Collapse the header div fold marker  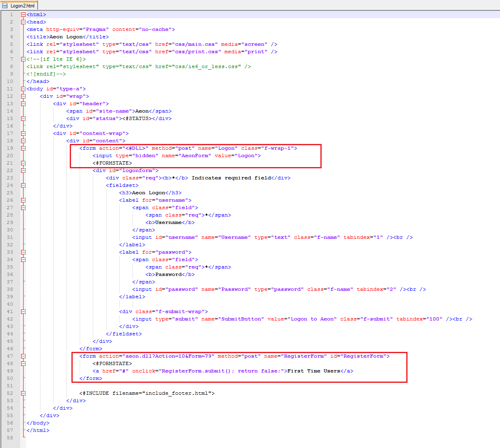(23, 104)
